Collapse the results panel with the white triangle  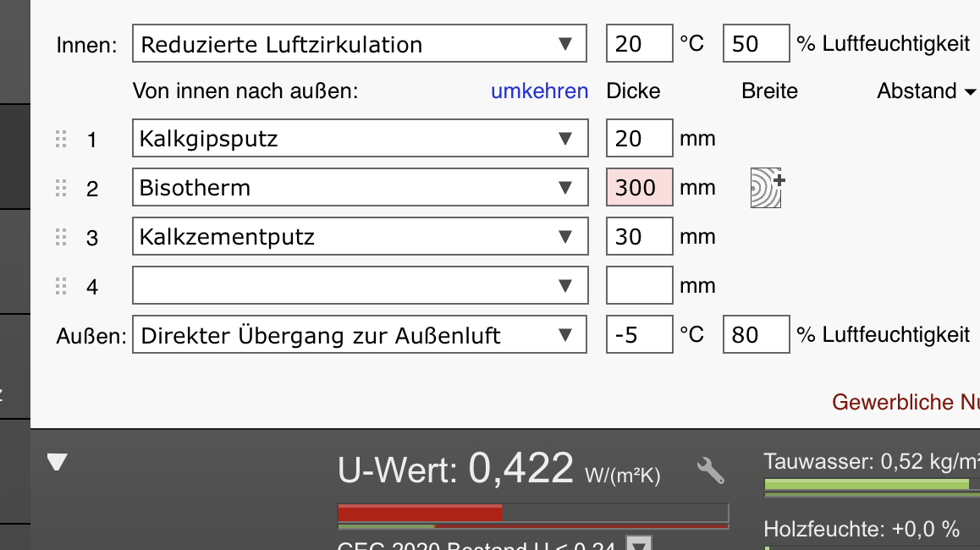[x=57, y=462]
